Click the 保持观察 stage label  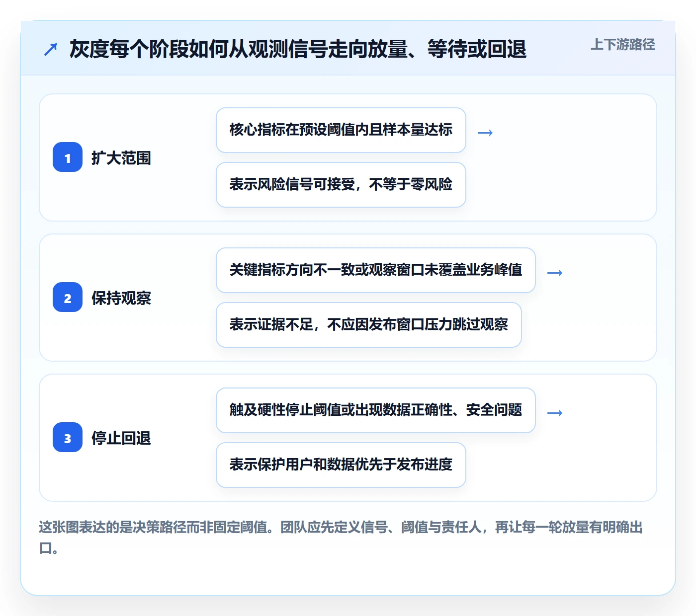[x=121, y=298]
